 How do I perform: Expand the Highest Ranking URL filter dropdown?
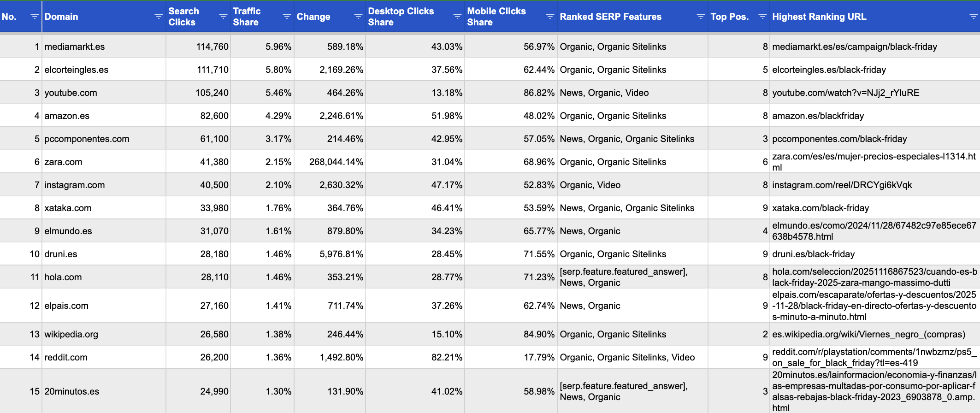973,17
